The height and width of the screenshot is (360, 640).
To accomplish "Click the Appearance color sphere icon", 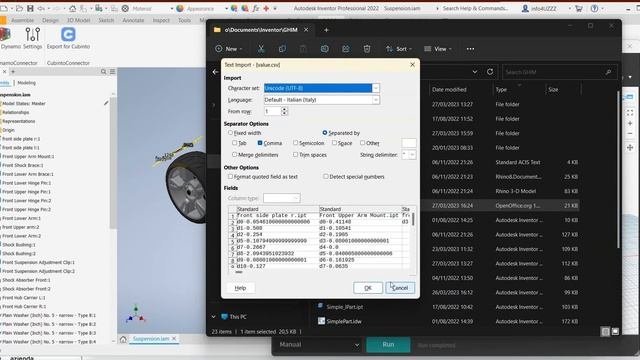I will point(180,8).
